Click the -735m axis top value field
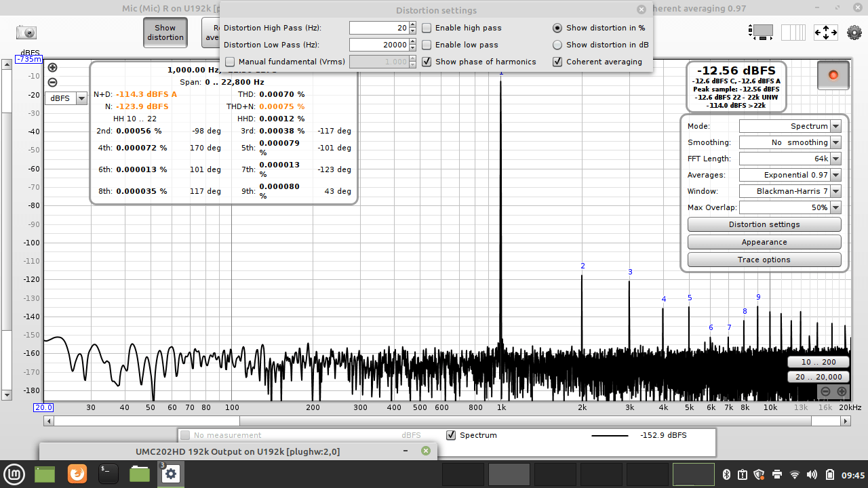This screenshot has height=488, width=868. click(x=29, y=59)
